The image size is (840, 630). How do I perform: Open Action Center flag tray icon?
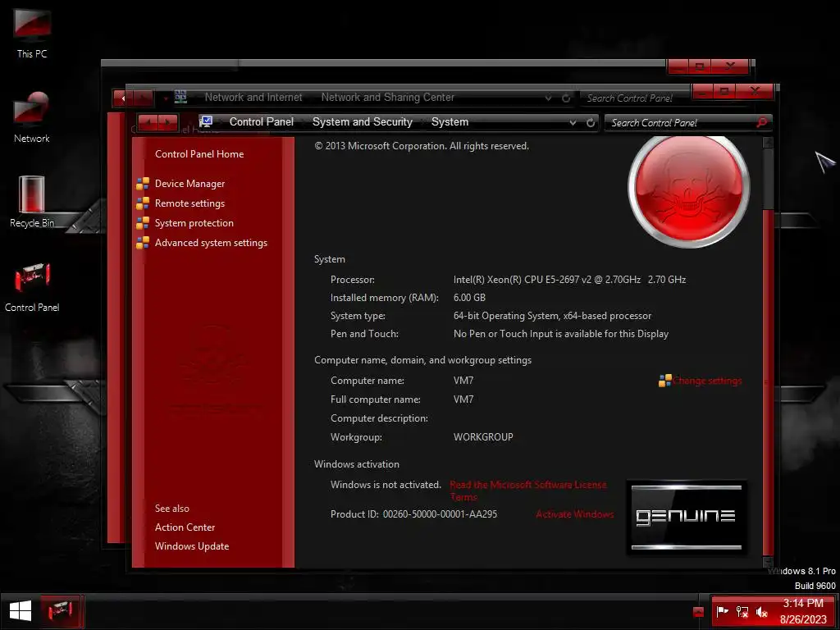[x=722, y=611]
